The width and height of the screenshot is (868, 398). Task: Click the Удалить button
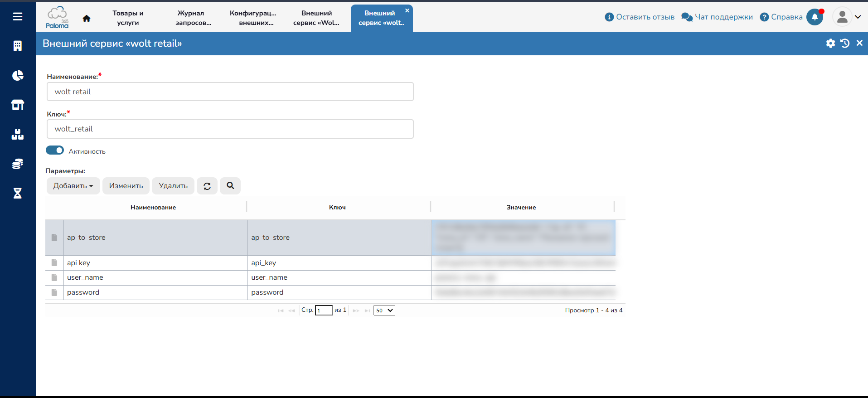click(173, 186)
